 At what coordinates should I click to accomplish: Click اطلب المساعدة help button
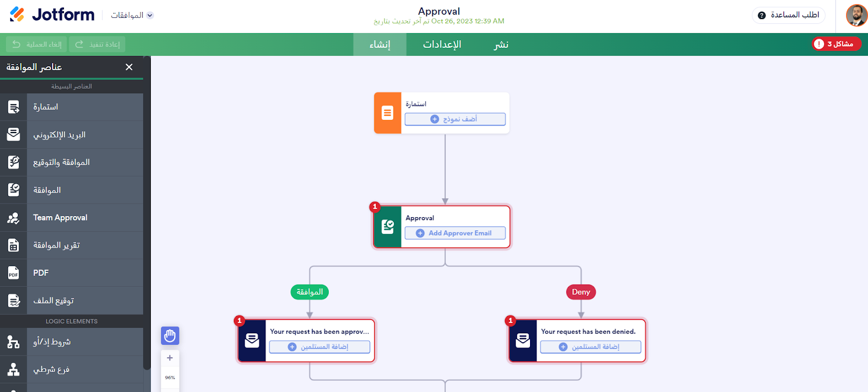pyautogui.click(x=789, y=15)
